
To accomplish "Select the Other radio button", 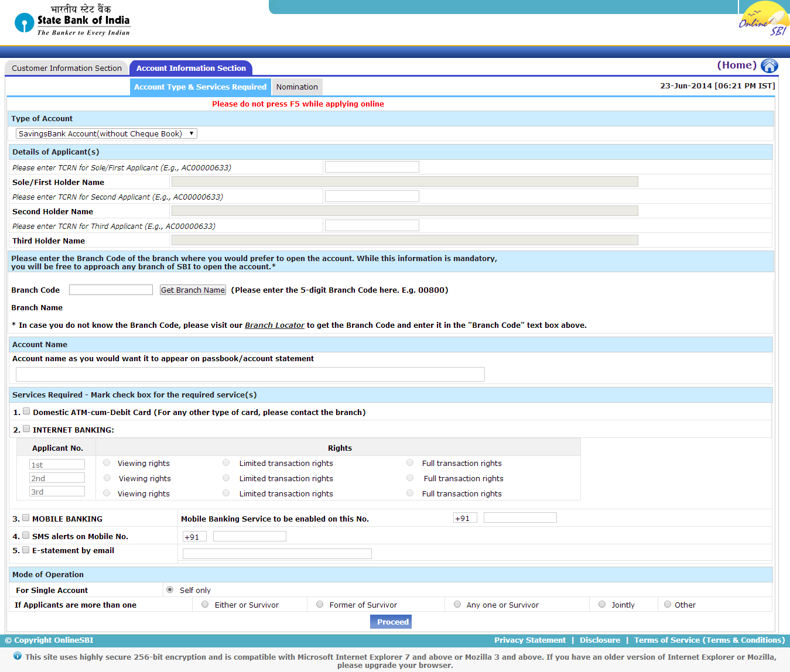I will click(x=668, y=604).
